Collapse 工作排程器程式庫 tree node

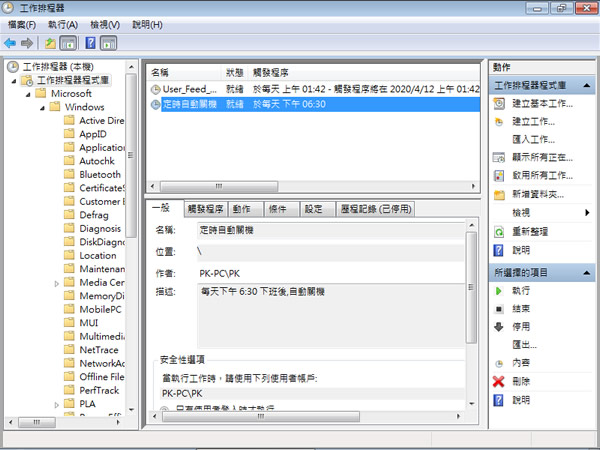(x=14, y=81)
